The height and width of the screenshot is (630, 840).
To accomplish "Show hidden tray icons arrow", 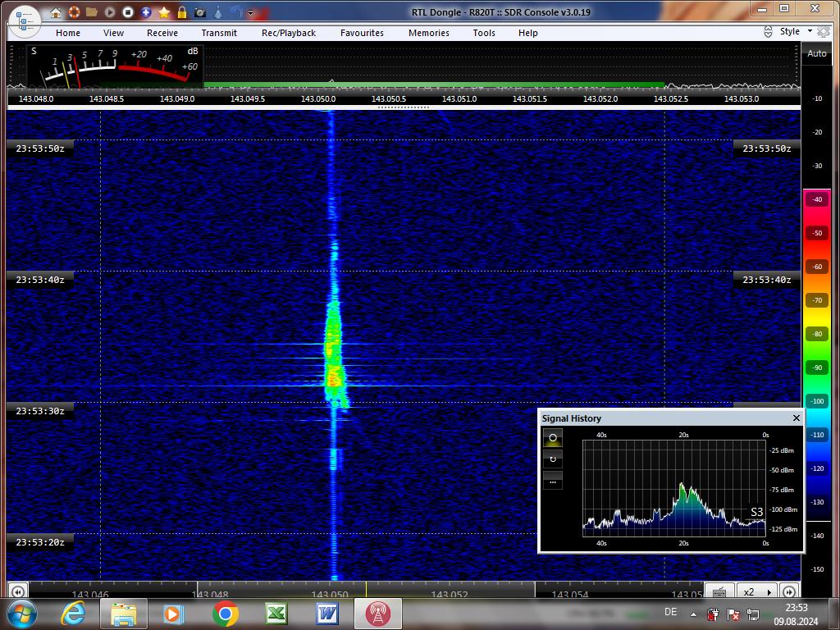I will click(693, 614).
